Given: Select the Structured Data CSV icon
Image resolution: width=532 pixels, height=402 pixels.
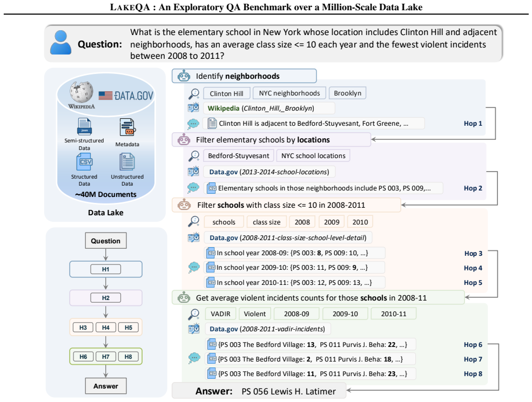Looking at the screenshot, I should coord(84,162).
